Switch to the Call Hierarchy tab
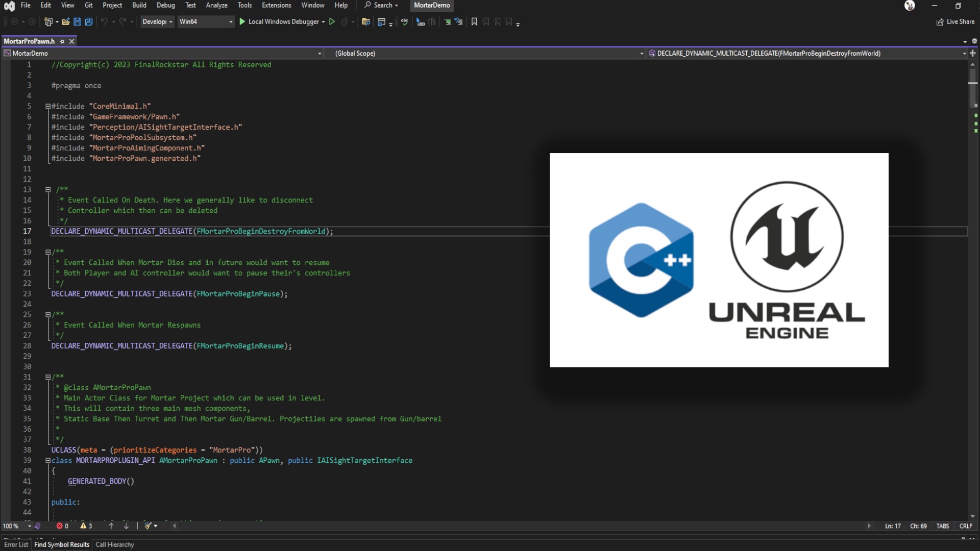The image size is (980, 551). [x=114, y=544]
